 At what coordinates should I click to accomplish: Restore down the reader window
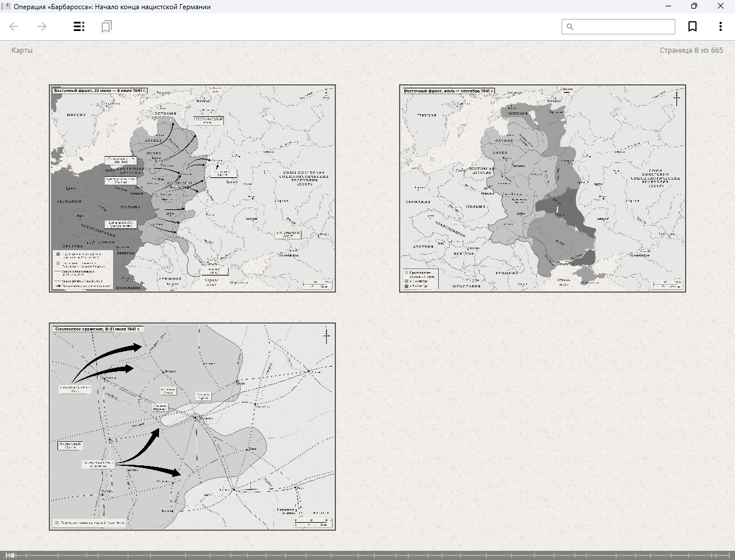point(694,6)
